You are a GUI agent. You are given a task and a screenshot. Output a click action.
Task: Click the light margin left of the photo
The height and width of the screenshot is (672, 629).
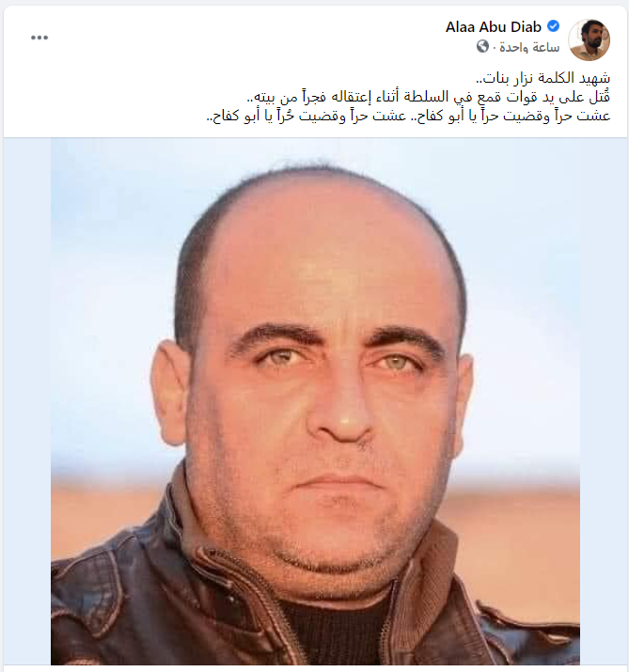click(27, 401)
